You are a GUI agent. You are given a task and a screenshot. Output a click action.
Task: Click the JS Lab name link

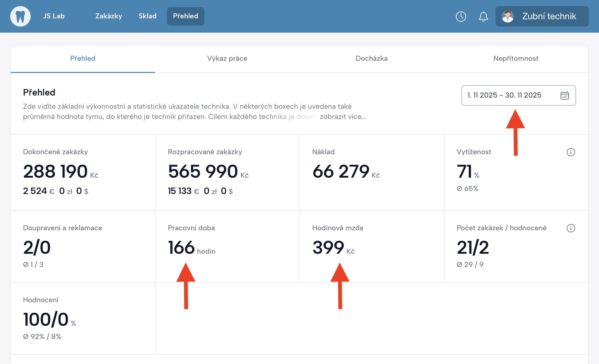[54, 16]
